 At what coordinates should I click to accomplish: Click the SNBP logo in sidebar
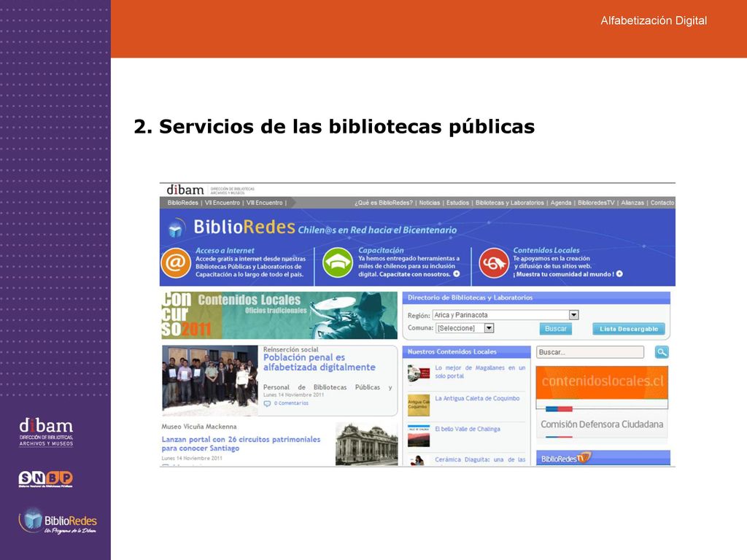coord(46,478)
